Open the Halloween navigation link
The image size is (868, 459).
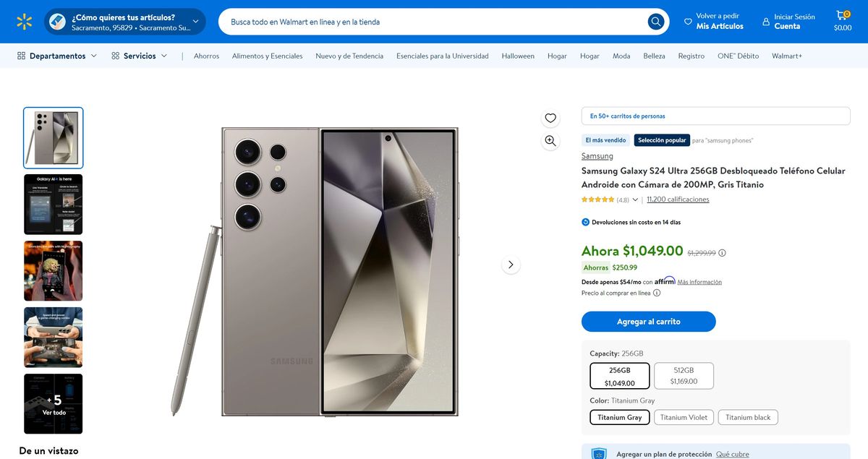tap(518, 56)
